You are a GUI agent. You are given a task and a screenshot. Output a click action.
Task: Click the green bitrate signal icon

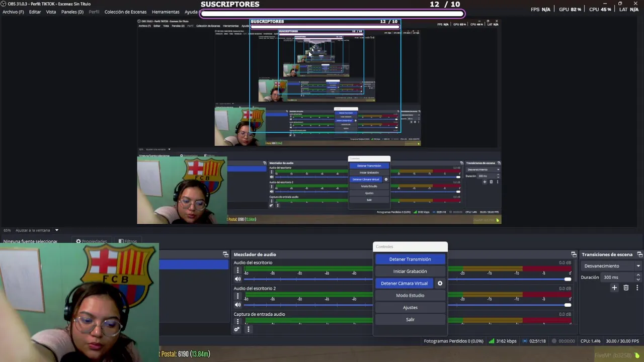click(492, 341)
